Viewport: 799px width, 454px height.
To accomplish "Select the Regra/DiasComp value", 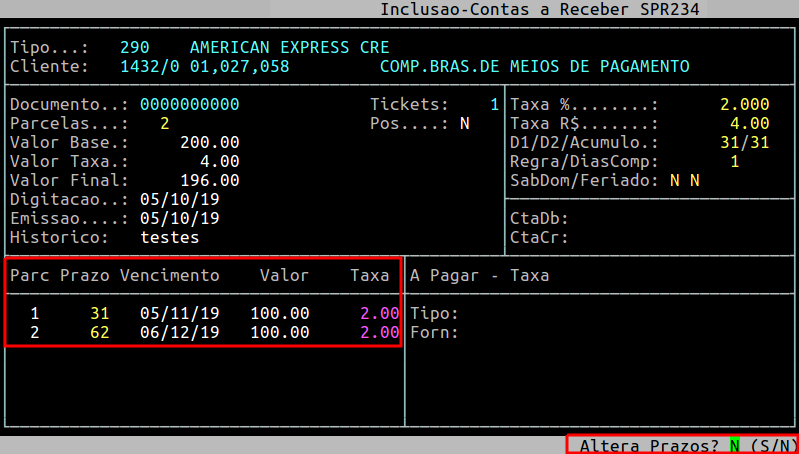I will tap(734, 161).
